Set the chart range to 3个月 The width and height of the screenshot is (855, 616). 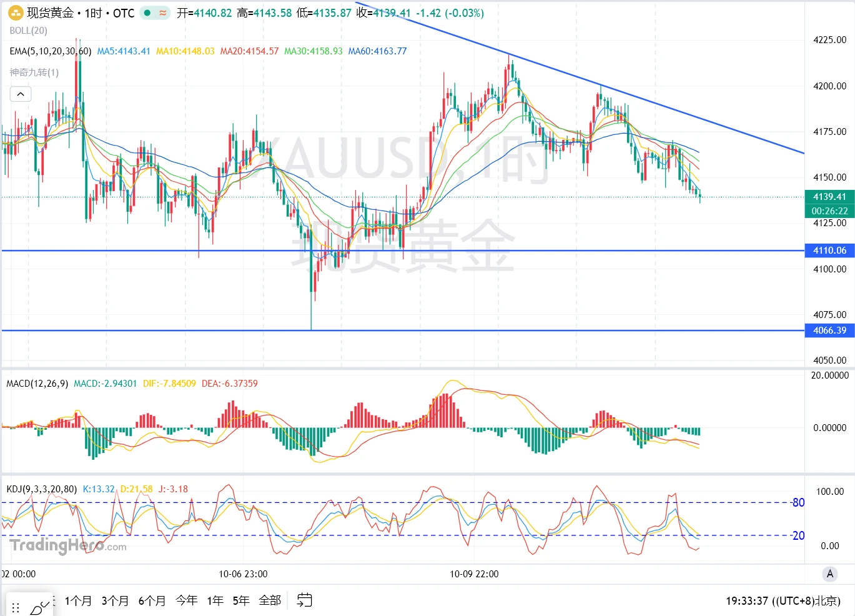(x=115, y=600)
